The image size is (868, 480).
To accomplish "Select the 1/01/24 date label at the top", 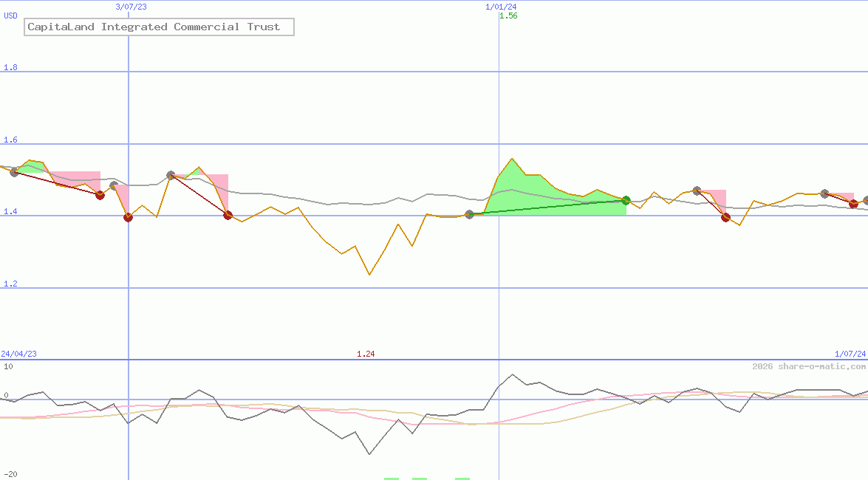I will [x=500, y=7].
